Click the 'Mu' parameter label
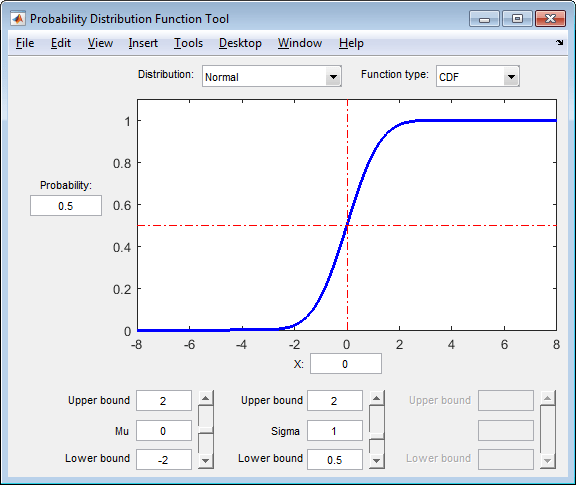 point(122,431)
